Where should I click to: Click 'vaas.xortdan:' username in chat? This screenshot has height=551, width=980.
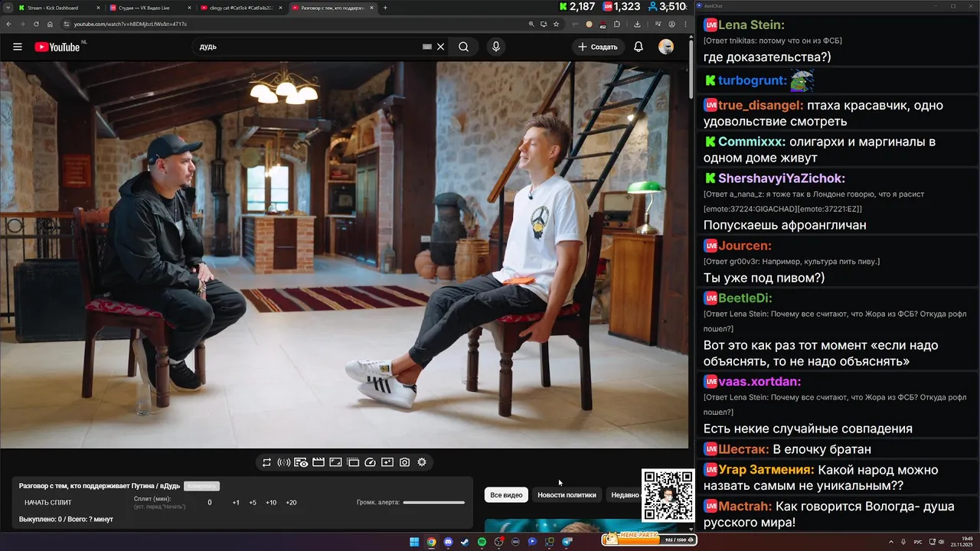pyautogui.click(x=759, y=381)
